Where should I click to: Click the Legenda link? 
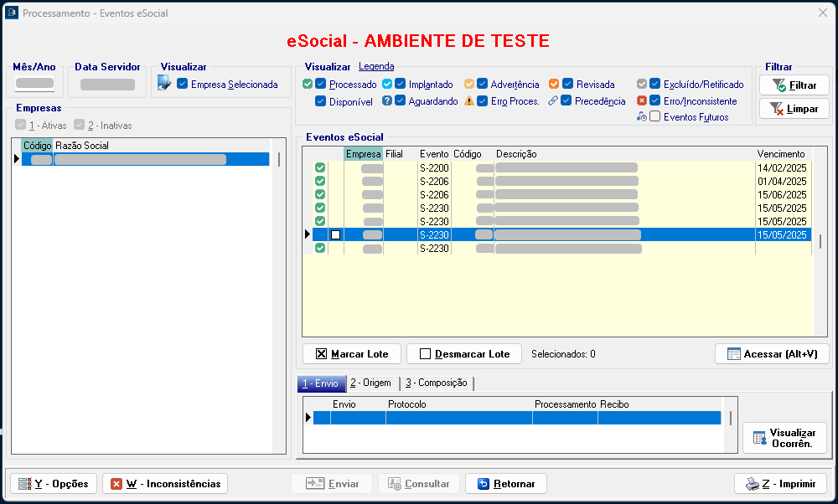[376, 67]
